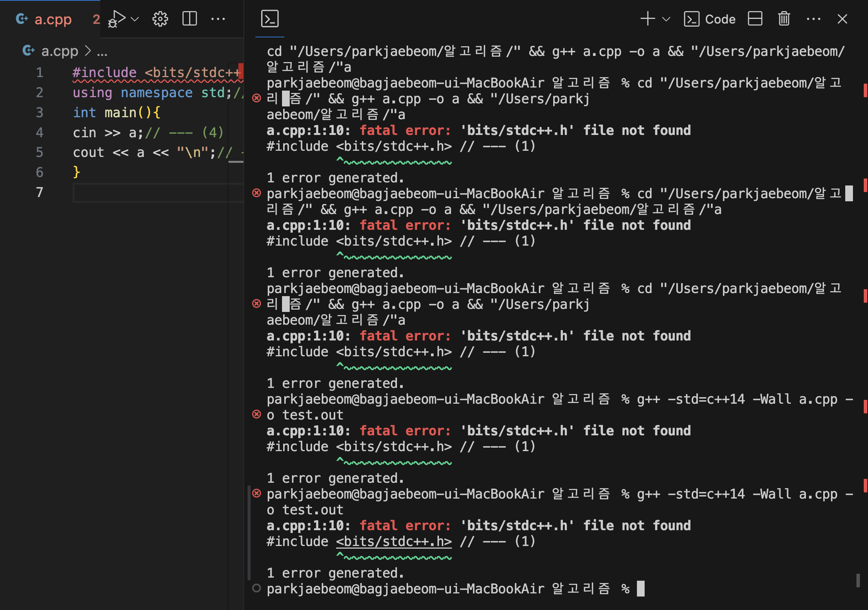868x610 pixels.
Task: Run or debug the a.cpp file
Action: point(117,19)
